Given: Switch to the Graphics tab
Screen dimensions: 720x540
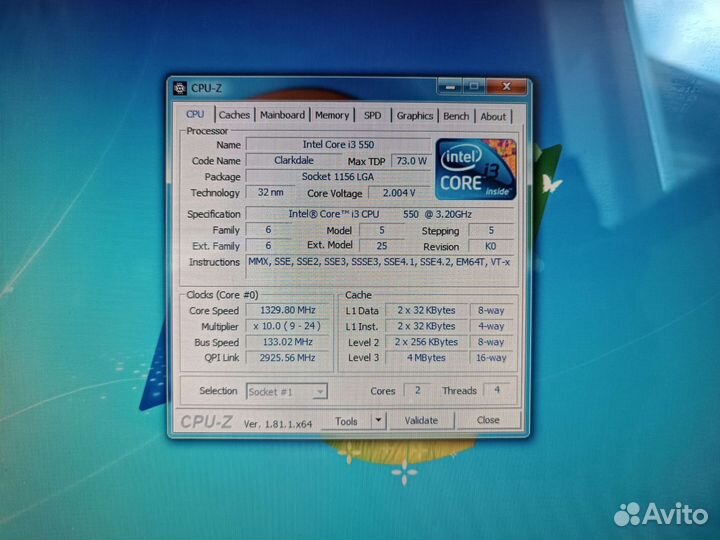Looking at the screenshot, I should [x=415, y=116].
